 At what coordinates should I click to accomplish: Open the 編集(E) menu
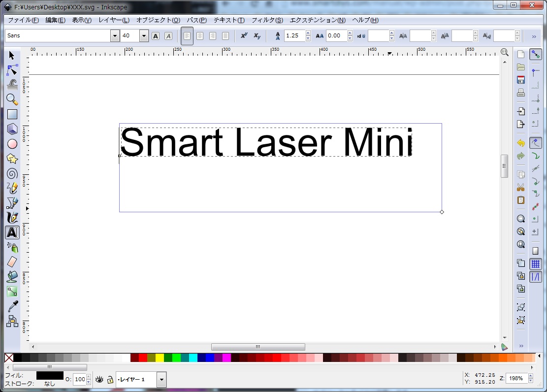(x=56, y=20)
